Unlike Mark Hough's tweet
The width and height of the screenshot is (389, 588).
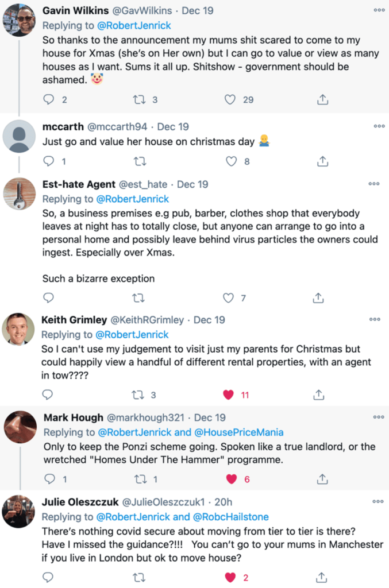click(x=230, y=479)
